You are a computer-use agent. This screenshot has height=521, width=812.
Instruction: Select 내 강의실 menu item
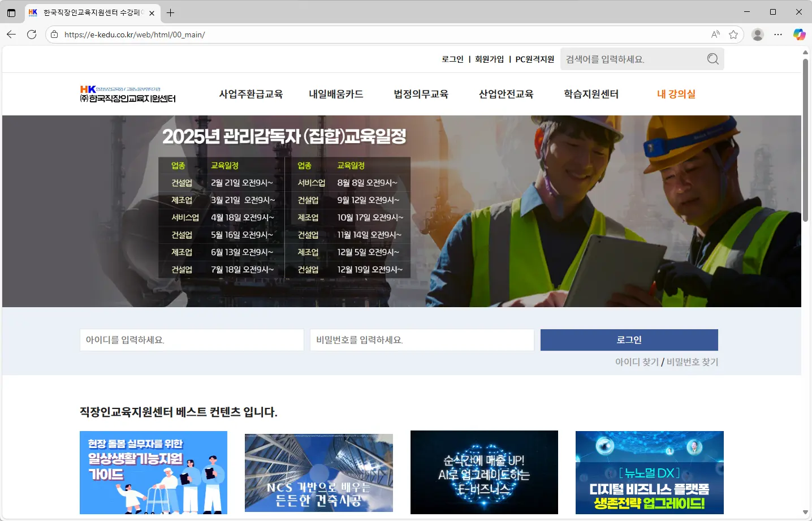(x=676, y=94)
